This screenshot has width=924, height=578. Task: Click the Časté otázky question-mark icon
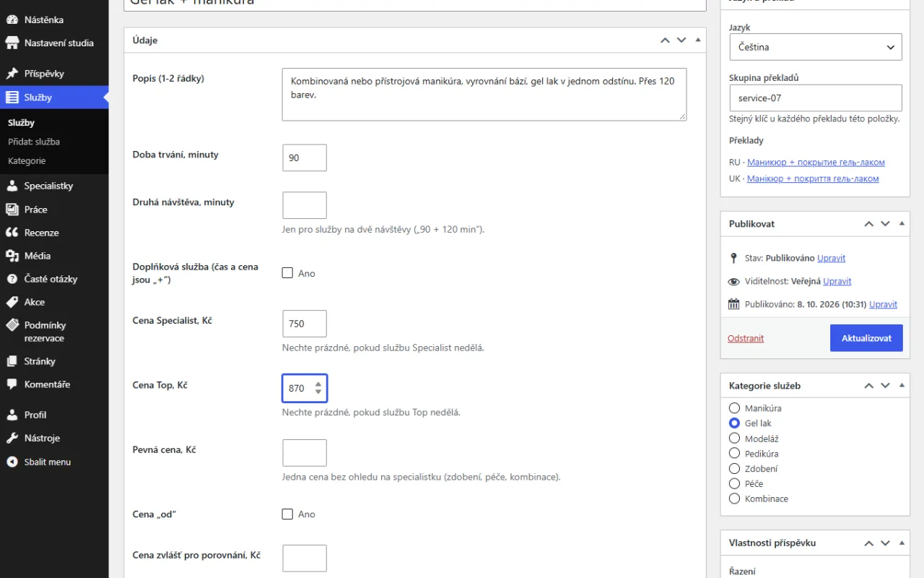(x=12, y=279)
